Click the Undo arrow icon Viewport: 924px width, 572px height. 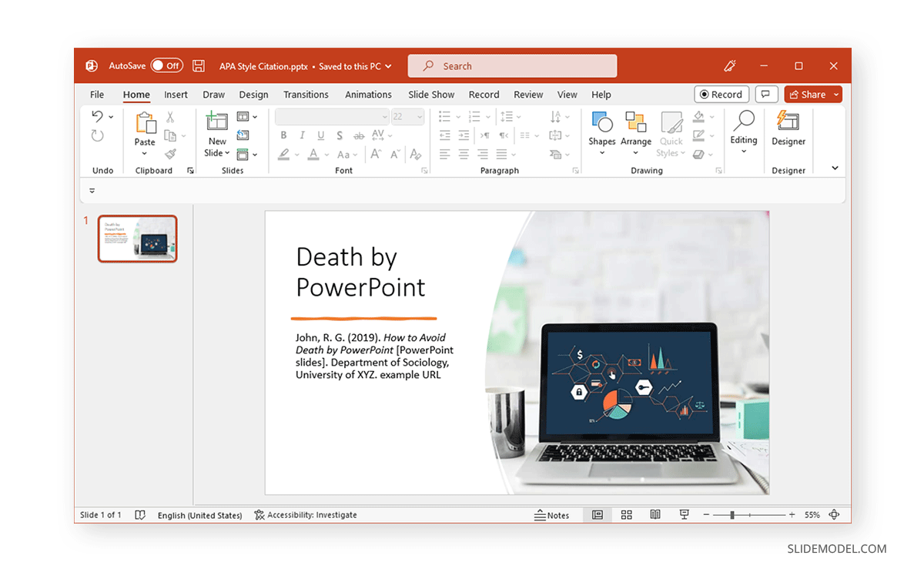pyautogui.click(x=98, y=116)
